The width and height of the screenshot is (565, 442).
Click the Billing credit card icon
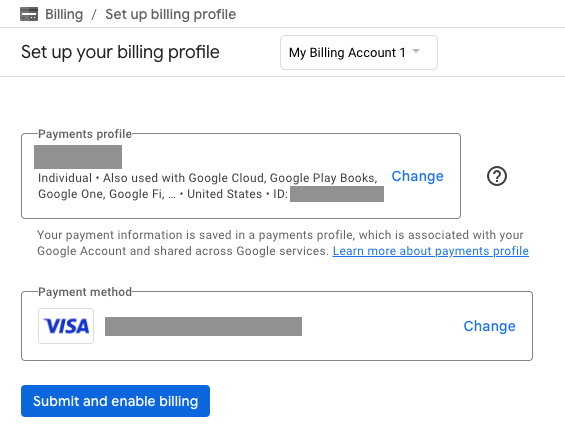pyautogui.click(x=29, y=14)
